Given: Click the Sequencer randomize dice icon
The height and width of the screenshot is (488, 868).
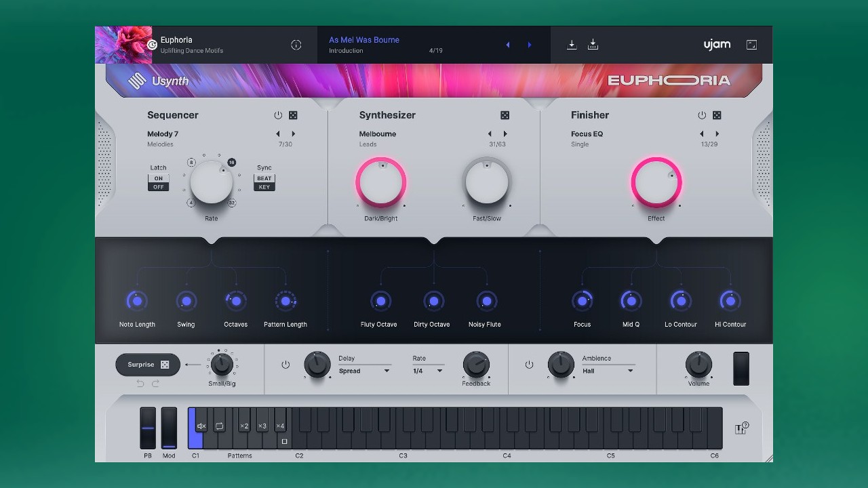Looking at the screenshot, I should [293, 115].
